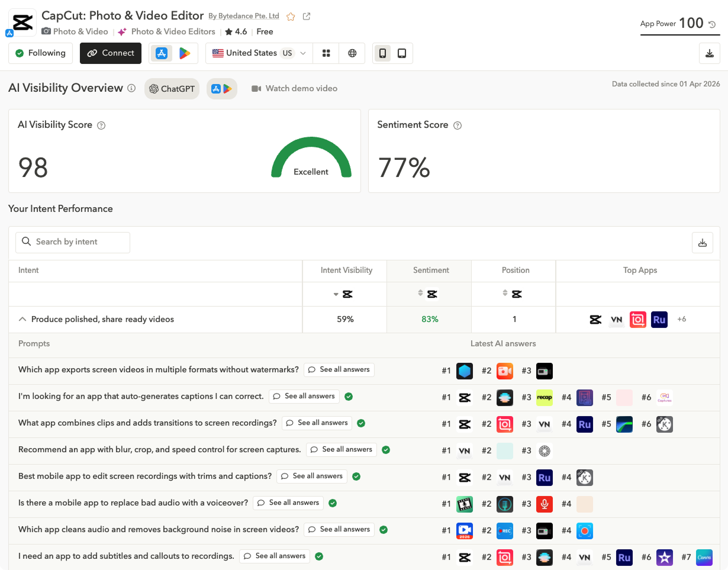The height and width of the screenshot is (570, 728).
Task: Click #6 KineMaster icon in combines clips row
Action: (665, 424)
